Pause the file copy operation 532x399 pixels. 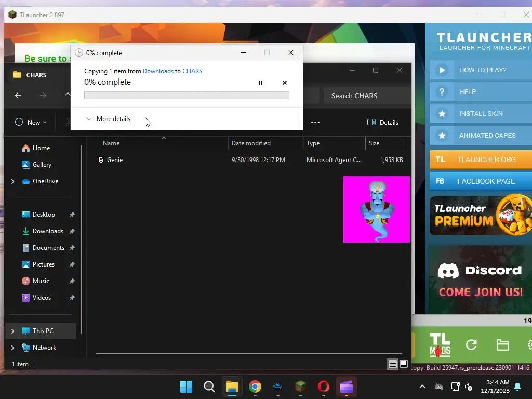260,83
